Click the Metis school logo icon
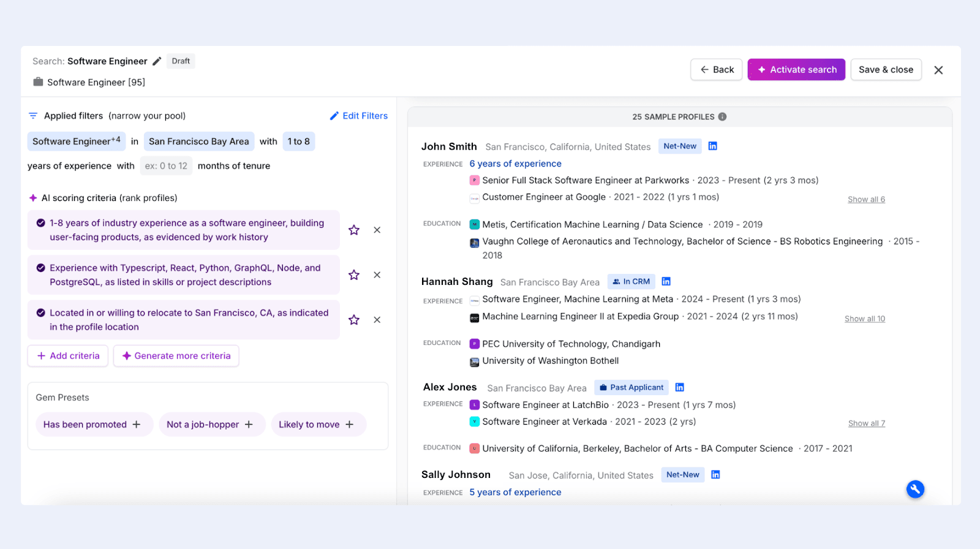Screen dimensions: 980x549 coord(475,224)
